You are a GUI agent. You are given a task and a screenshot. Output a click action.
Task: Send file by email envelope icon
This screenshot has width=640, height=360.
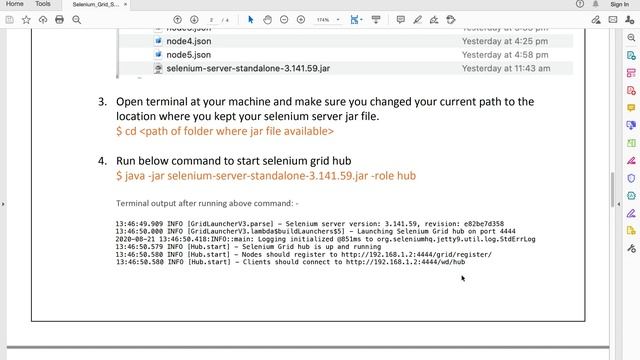point(613,20)
